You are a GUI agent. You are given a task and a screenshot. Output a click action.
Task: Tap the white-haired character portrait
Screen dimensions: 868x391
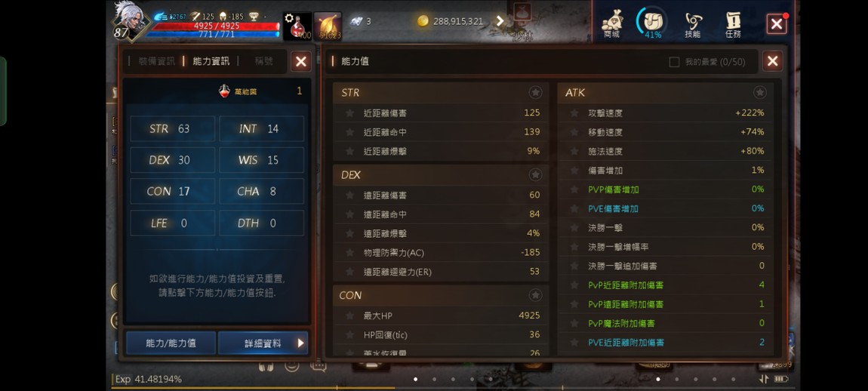click(x=130, y=20)
